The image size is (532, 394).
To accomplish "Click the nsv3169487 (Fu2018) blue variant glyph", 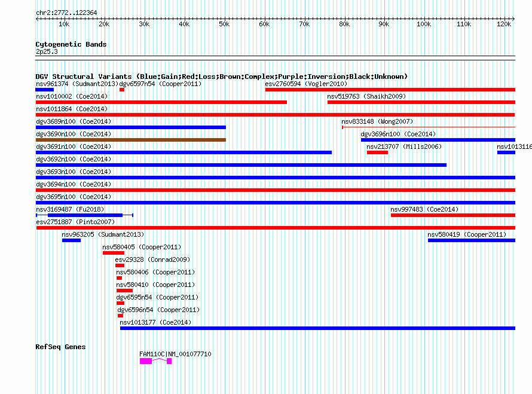I will (85, 215).
